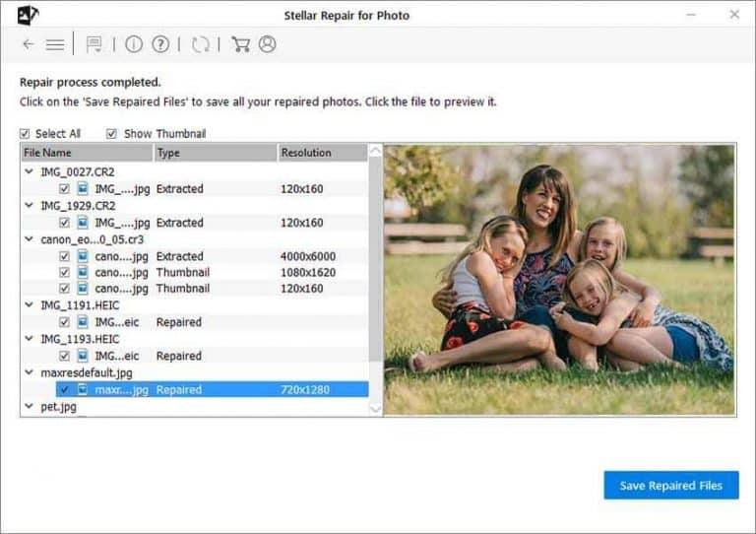Screen dimensions: 756x534
Task: Select the IMG_1191.HEIC tree entry
Action: coord(80,304)
